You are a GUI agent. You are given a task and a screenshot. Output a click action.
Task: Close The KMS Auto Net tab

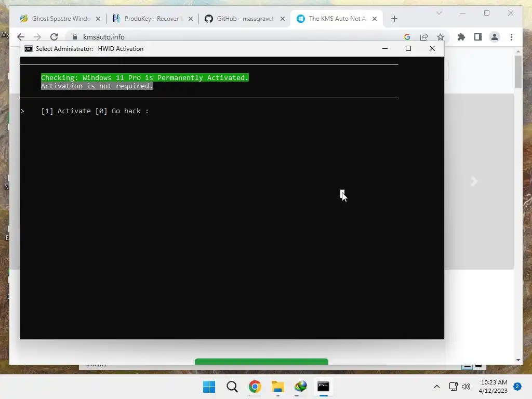374,19
